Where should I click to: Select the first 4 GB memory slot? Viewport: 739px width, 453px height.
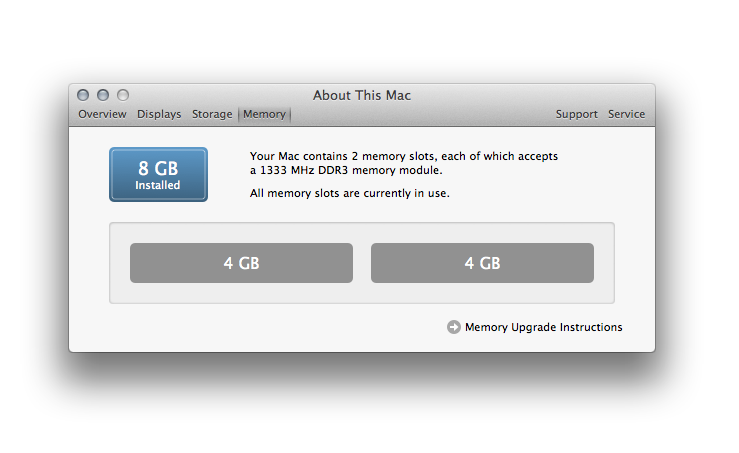tap(241, 263)
